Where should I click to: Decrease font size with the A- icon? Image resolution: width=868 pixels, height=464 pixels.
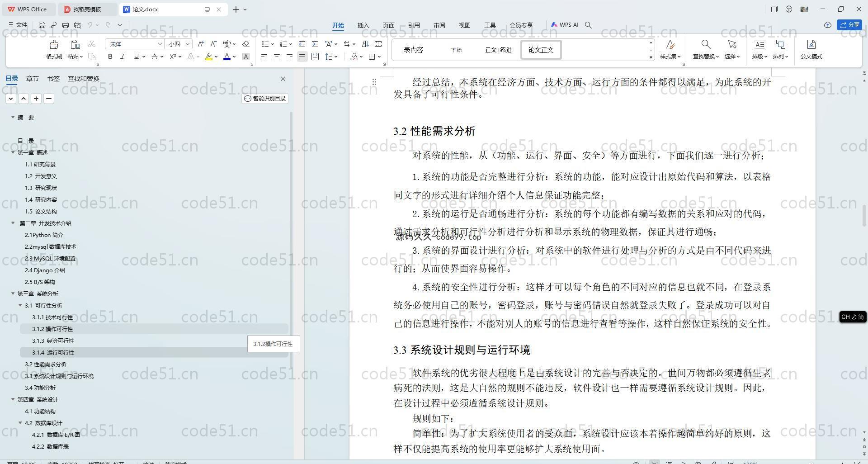[x=213, y=44]
